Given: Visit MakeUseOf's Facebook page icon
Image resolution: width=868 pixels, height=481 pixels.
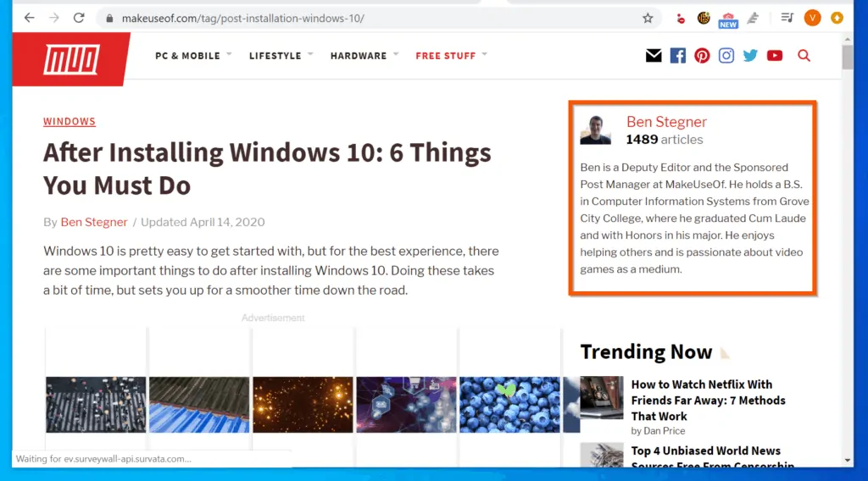Looking at the screenshot, I should point(677,55).
